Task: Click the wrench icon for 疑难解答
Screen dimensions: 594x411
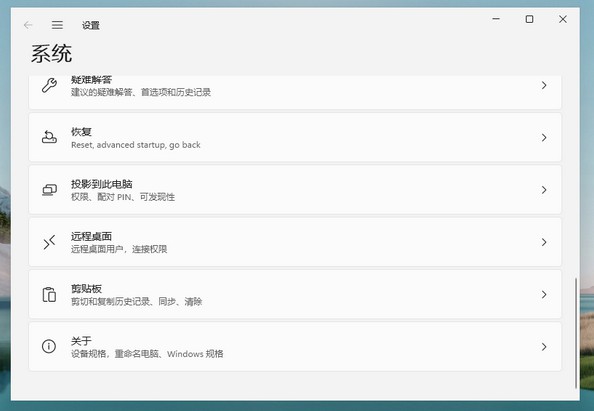Action: (49, 85)
